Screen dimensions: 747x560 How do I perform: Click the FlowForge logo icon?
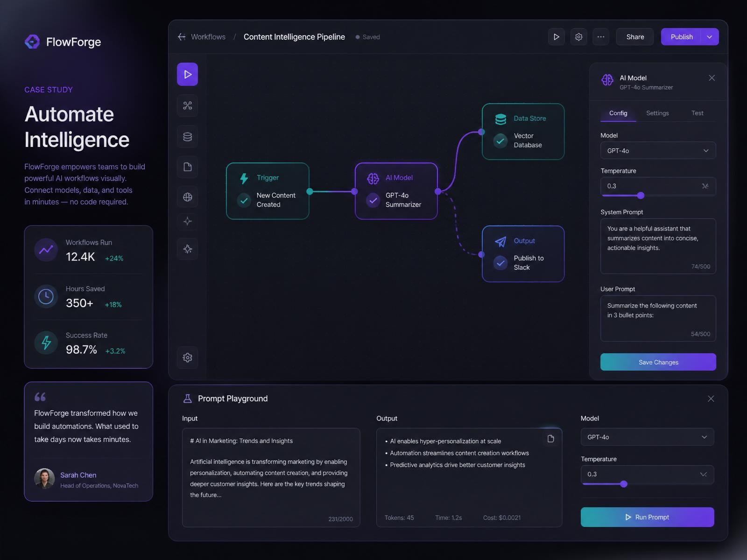[x=32, y=42]
